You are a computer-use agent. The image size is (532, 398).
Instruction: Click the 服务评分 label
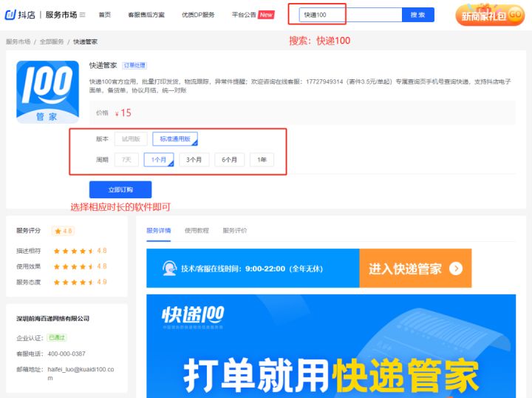[29, 231]
